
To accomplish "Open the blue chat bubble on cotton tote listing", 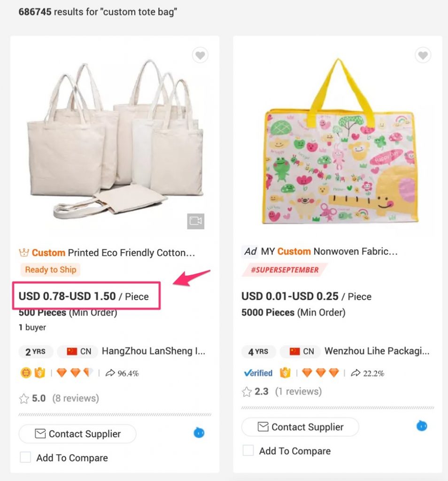I will coord(199,433).
